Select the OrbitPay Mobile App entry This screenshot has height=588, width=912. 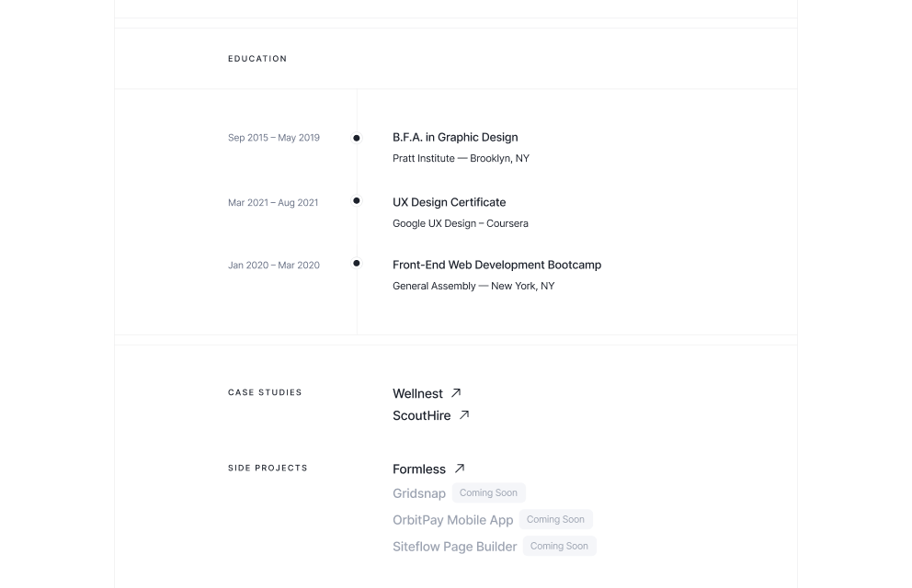click(x=452, y=519)
